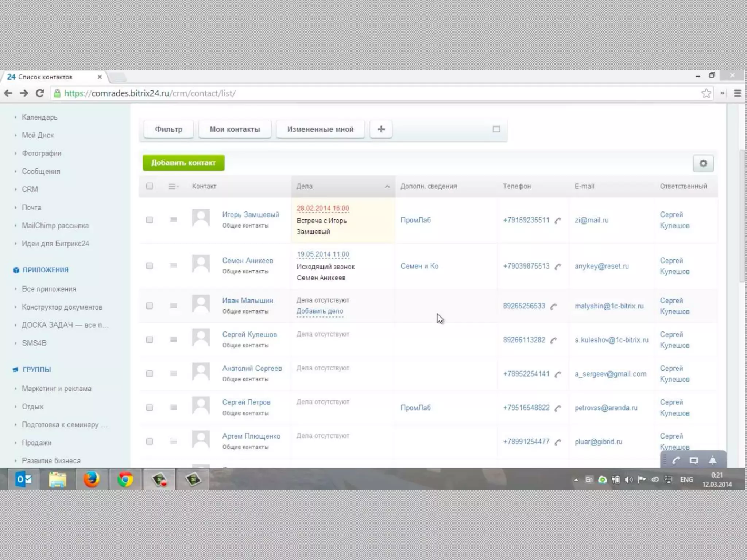Click the browser address bar URL
Viewport: 747px width, 560px height.
pyautogui.click(x=150, y=93)
